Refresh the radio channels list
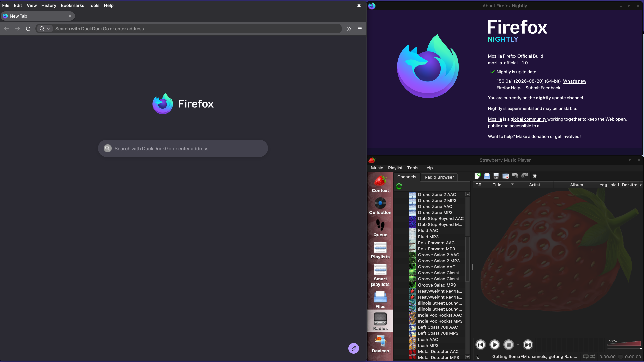This screenshot has width=644, height=362. (x=399, y=186)
